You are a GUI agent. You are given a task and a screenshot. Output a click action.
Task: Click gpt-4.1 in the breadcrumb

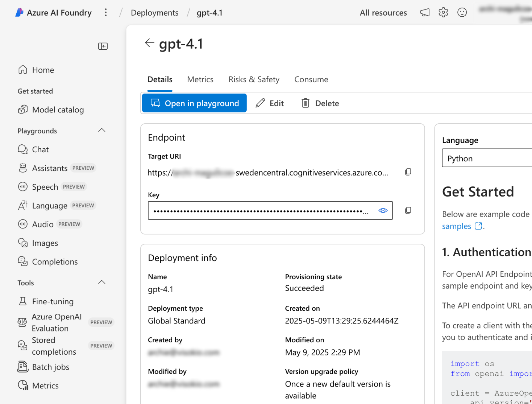click(x=210, y=13)
